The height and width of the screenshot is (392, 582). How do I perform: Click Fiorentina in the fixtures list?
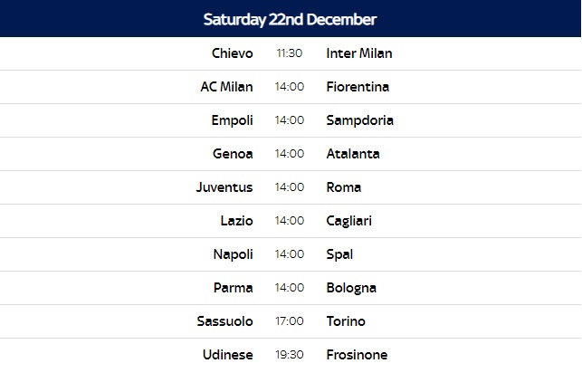click(x=358, y=87)
